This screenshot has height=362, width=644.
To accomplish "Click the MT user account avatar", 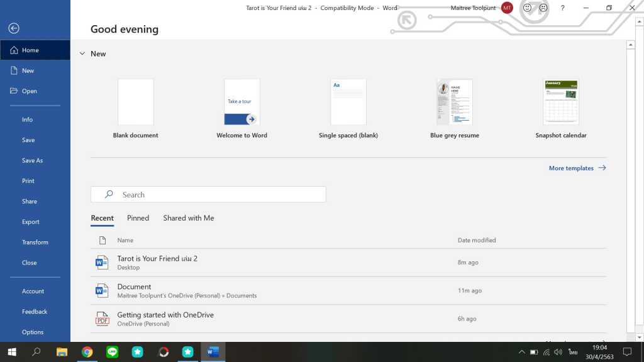I will tap(507, 8).
